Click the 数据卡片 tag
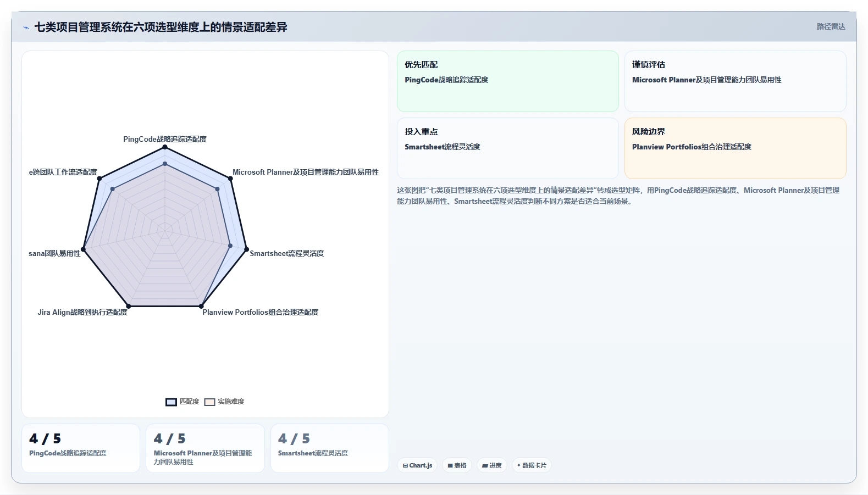Image resolution: width=868 pixels, height=495 pixels. (532, 465)
